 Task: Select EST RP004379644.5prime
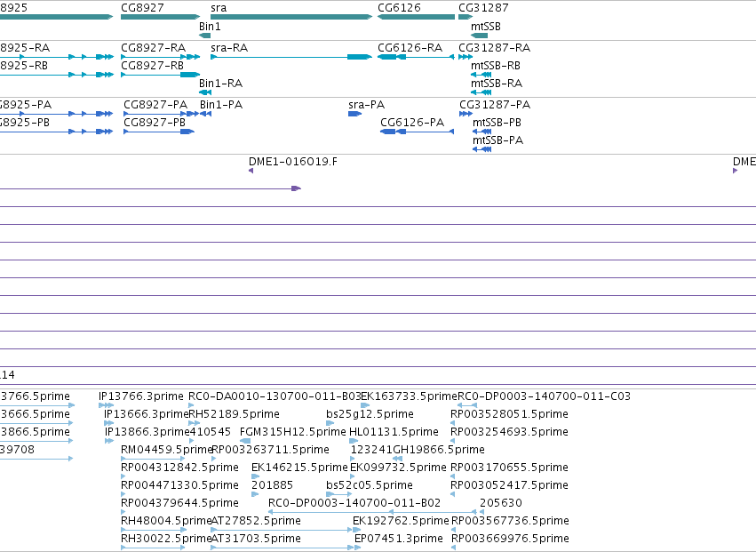pos(179,503)
